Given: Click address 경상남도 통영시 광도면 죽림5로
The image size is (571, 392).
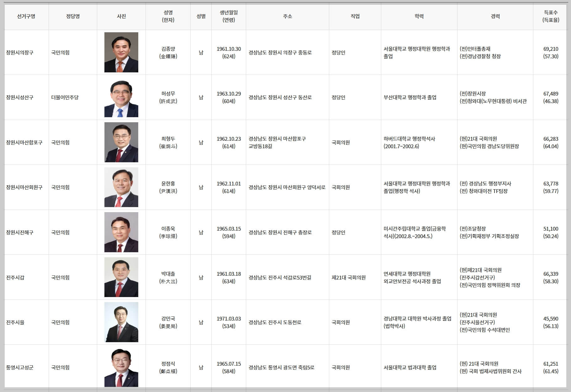Looking at the screenshot, I should coord(282,368).
